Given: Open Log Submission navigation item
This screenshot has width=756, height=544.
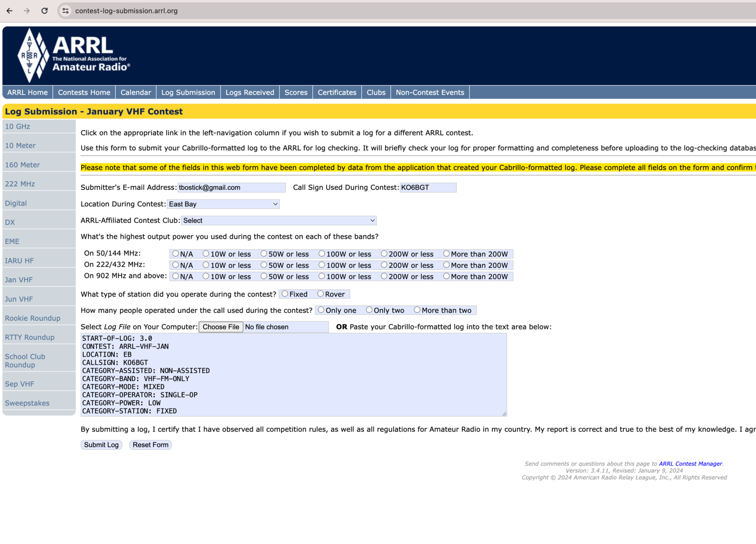Looking at the screenshot, I should 188,92.
